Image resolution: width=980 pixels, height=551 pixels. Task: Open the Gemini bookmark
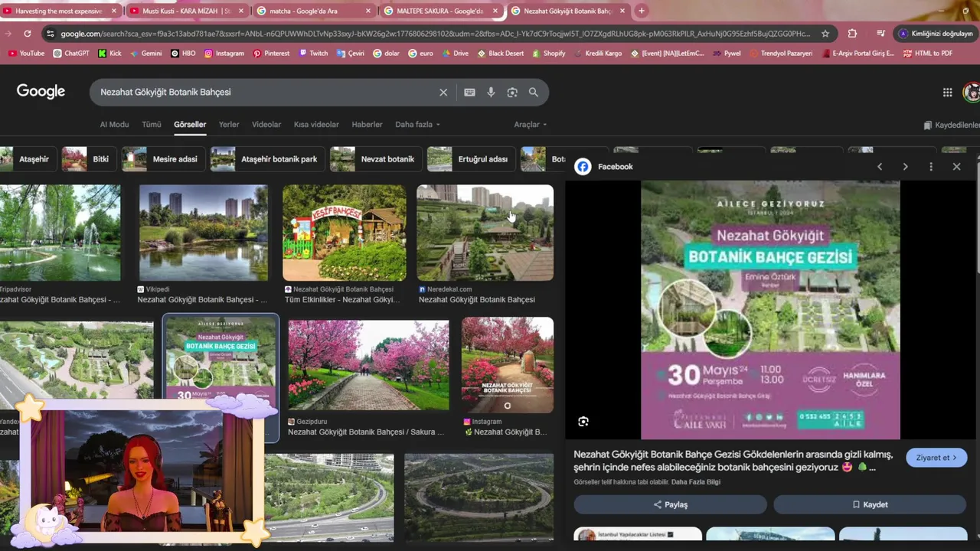pyautogui.click(x=145, y=54)
